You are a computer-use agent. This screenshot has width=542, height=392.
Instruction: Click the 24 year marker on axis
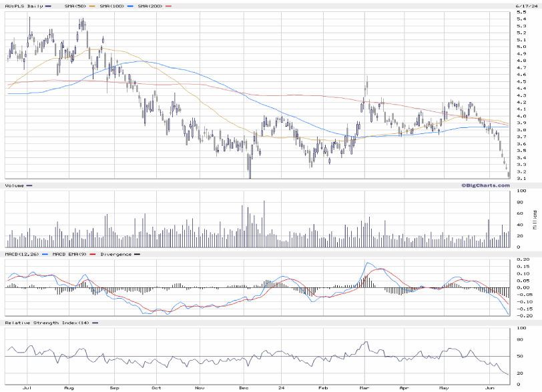283,387
